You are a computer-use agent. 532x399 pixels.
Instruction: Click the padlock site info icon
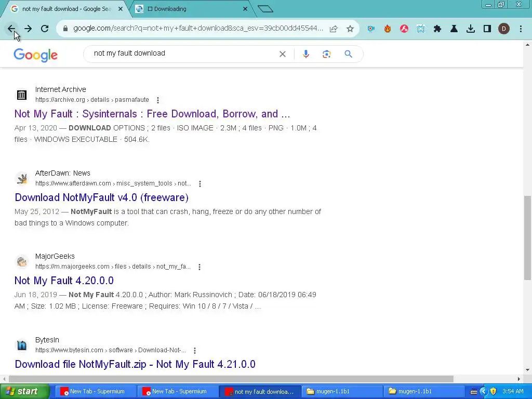[x=65, y=29]
